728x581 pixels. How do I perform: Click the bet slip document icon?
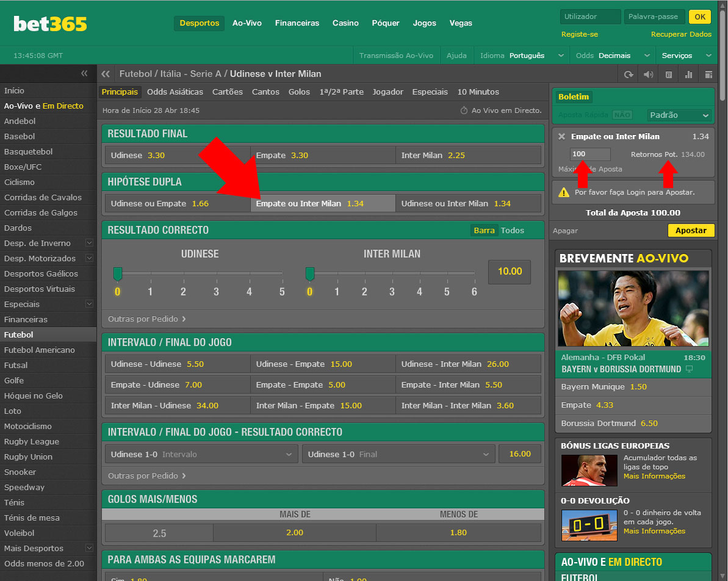click(x=669, y=74)
